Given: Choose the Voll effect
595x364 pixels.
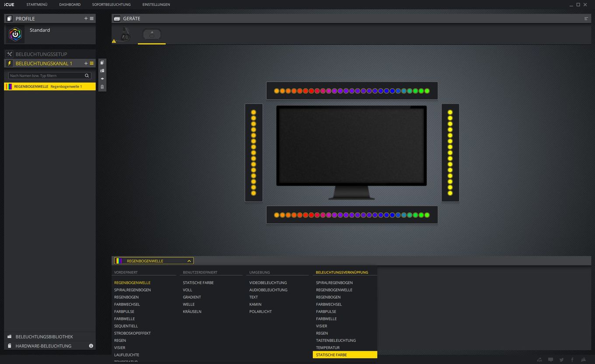Looking at the screenshot, I should pyautogui.click(x=188, y=290).
